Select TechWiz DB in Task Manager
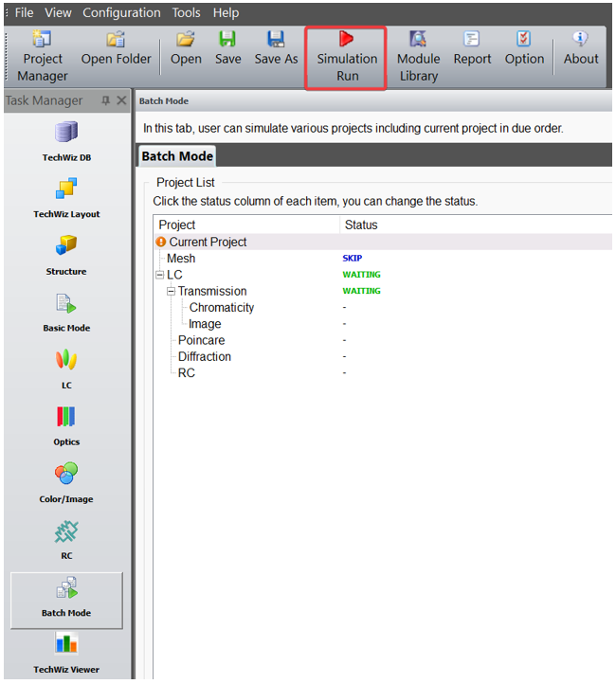The width and height of the screenshot is (616, 684). [66, 141]
